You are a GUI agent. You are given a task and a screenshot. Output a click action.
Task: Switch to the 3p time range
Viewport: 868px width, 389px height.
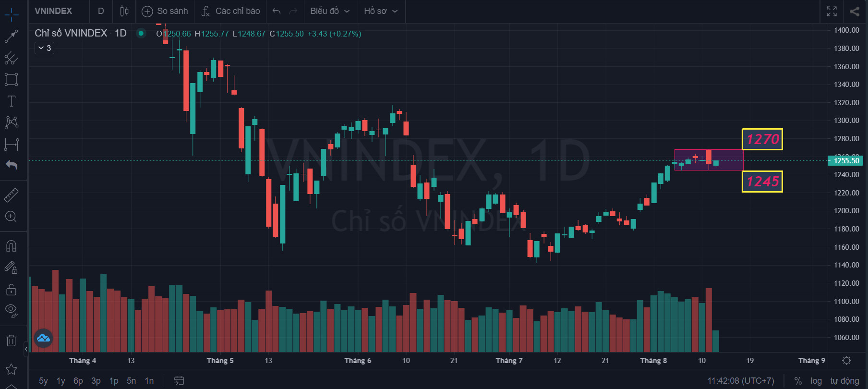click(96, 381)
